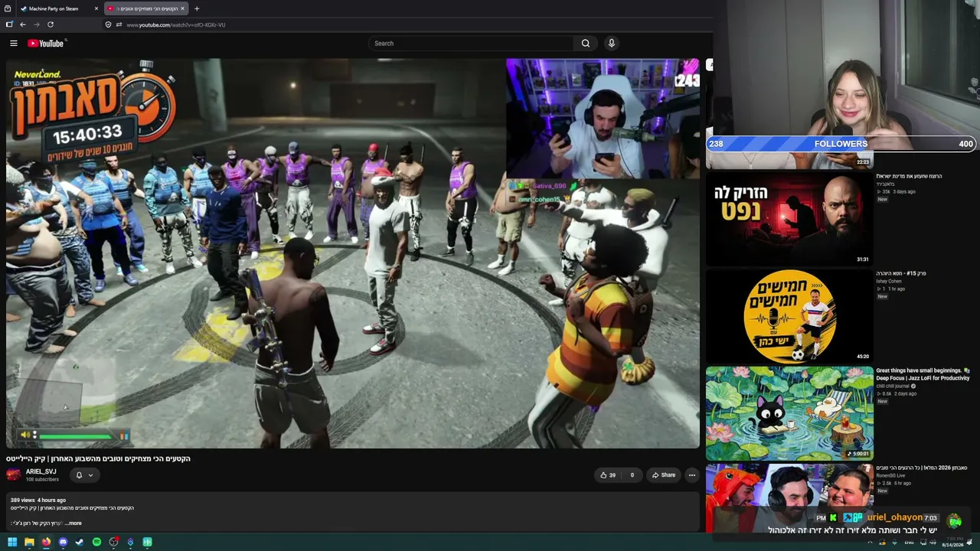Like the video with thumbs-up showing 39

pos(608,475)
